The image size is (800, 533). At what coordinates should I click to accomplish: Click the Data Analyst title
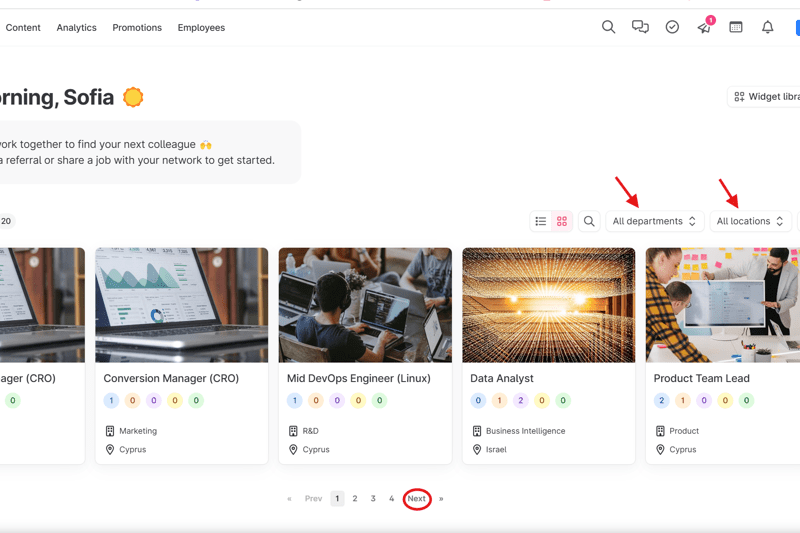502,378
